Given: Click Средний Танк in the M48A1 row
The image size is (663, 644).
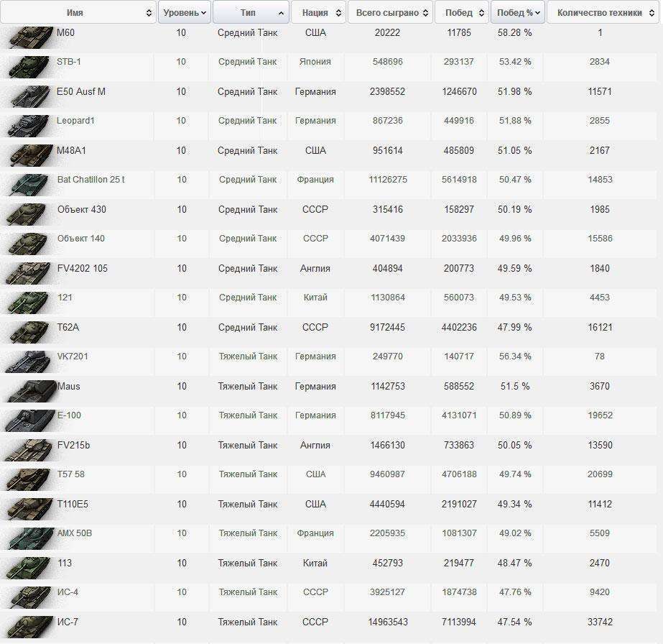Looking at the screenshot, I should pos(248,151).
